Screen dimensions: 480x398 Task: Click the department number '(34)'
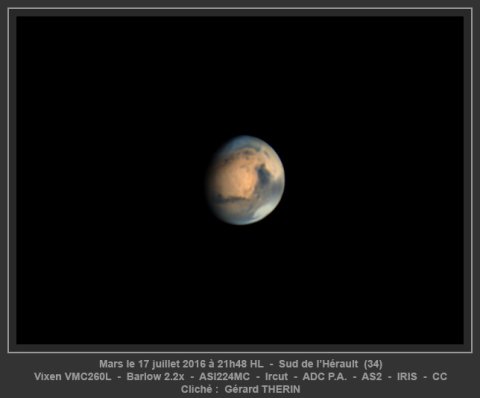[373, 364]
